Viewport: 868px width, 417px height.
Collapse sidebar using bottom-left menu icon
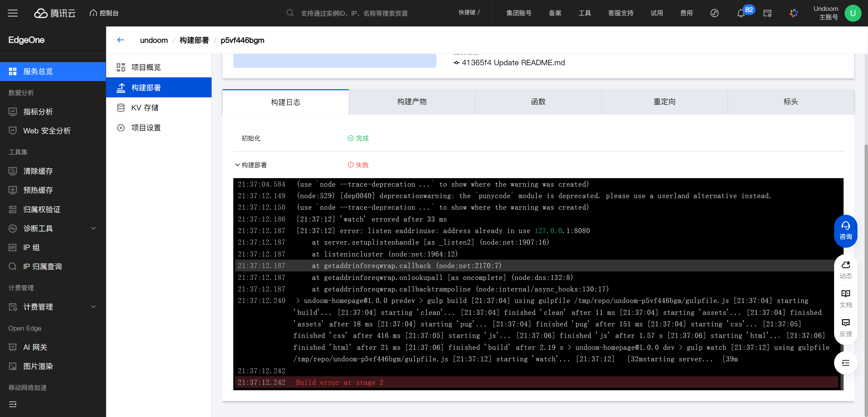point(13,404)
